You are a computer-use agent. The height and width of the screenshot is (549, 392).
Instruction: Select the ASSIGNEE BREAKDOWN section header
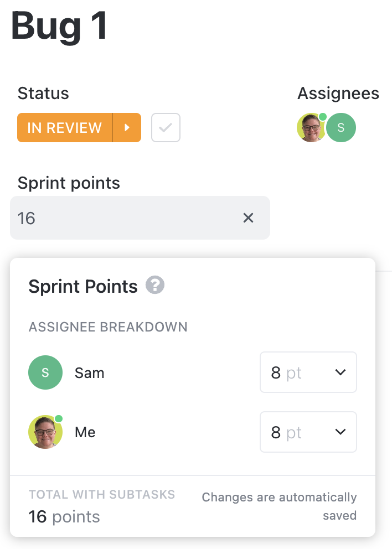pos(108,327)
